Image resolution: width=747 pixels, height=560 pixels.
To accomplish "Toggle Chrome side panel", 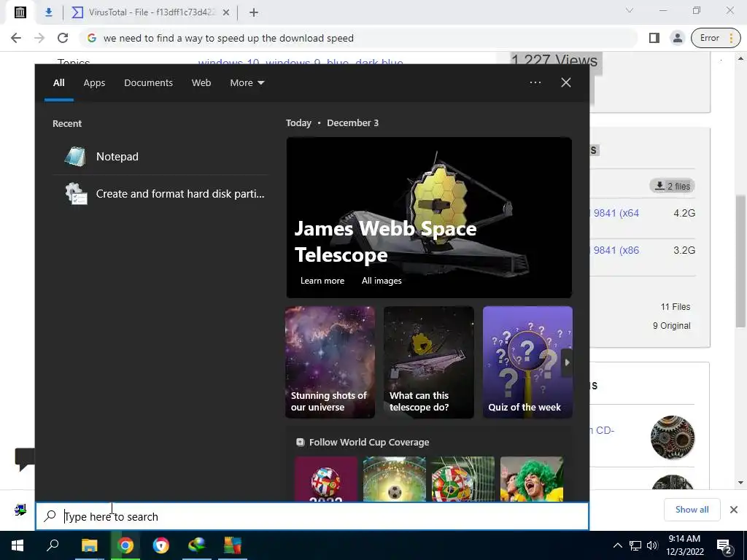I will point(654,38).
